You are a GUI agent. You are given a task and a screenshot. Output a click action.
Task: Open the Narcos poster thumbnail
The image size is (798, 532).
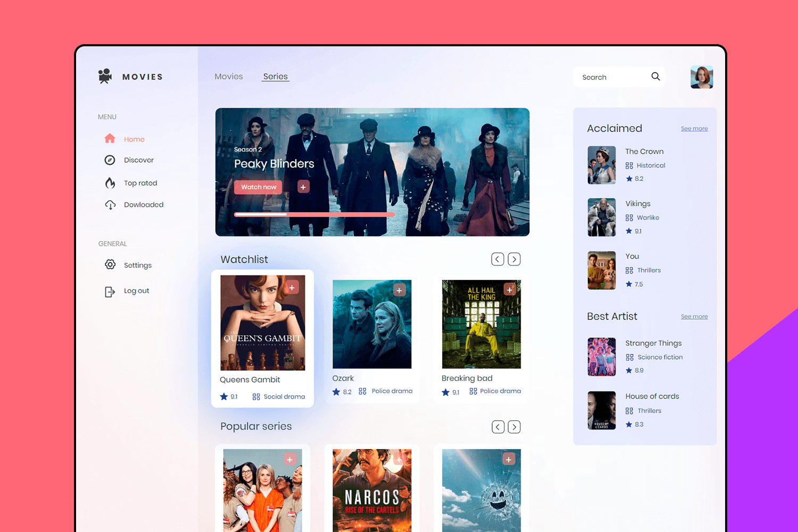(372, 491)
